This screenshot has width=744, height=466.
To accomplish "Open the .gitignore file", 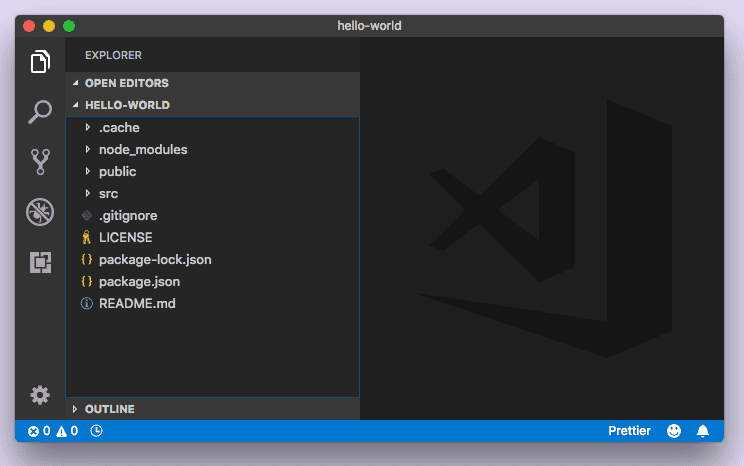I will (x=128, y=216).
